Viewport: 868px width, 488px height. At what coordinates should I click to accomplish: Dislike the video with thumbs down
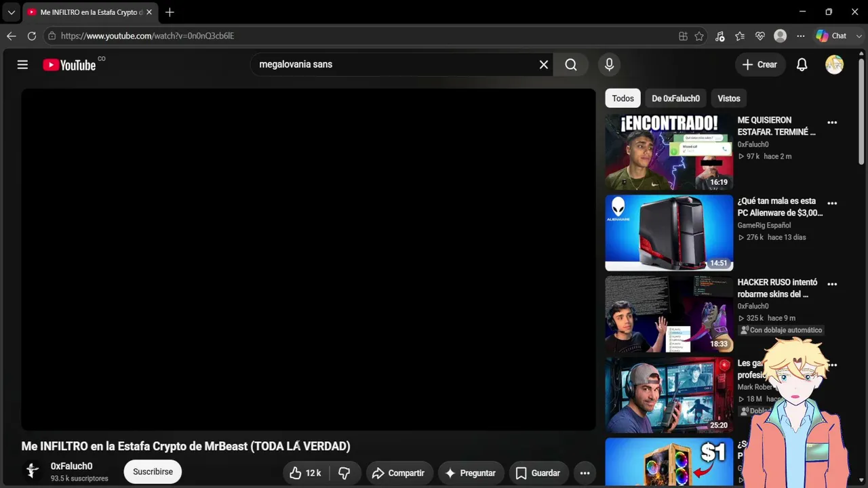tap(344, 473)
